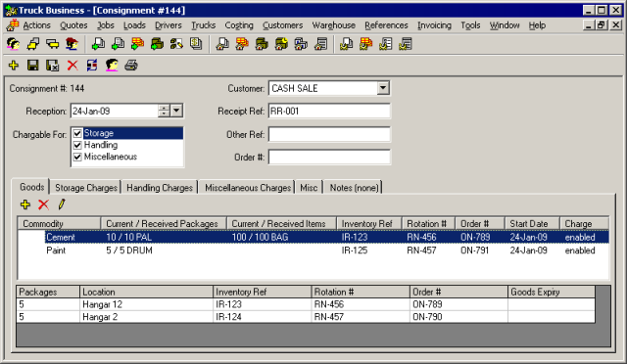Switch to the Miscellaneous Charges tab
627x364 pixels.
248,188
